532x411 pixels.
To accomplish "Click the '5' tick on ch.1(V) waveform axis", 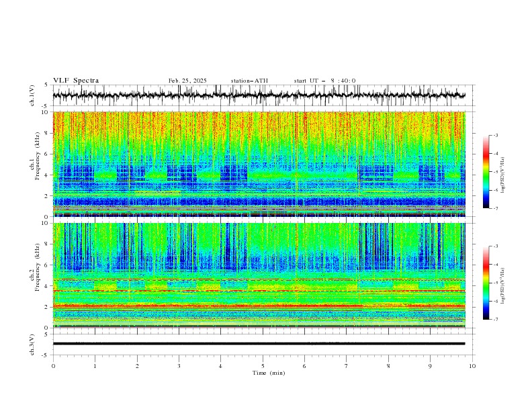I will click(47, 85).
